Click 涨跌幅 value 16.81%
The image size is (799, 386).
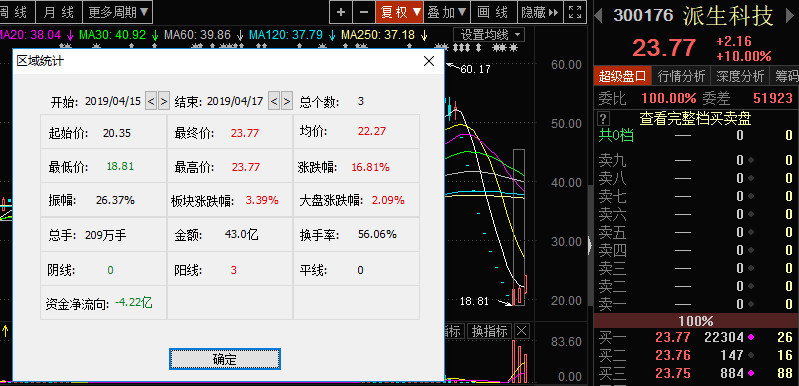pyautogui.click(x=370, y=167)
